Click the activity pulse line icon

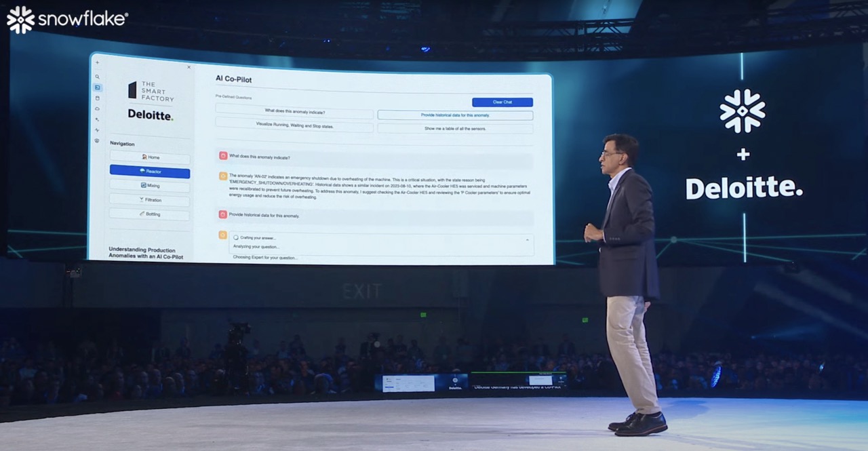[97, 130]
